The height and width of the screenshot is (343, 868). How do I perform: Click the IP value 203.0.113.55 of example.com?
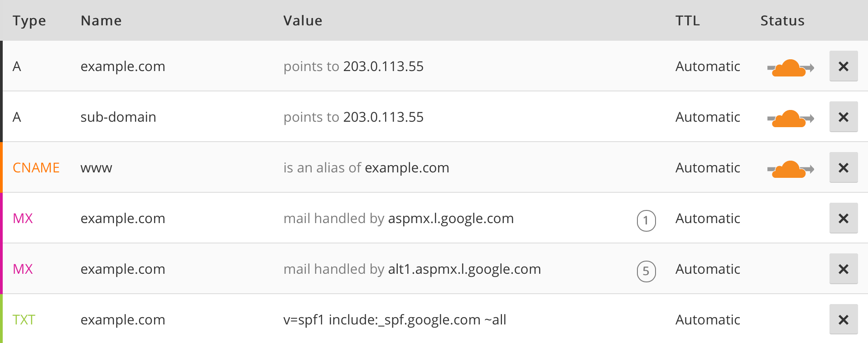click(383, 66)
